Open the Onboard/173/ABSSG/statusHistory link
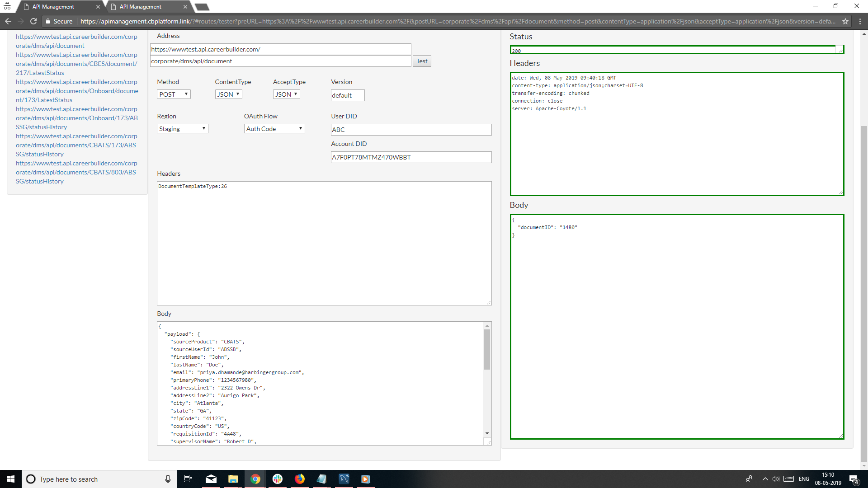The height and width of the screenshot is (488, 868). tap(77, 118)
